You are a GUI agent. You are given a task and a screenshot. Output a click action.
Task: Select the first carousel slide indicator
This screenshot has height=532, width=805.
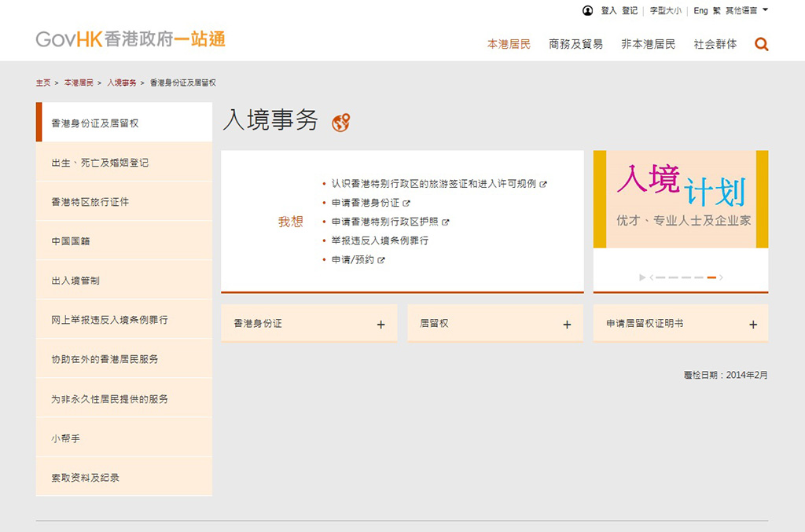(660, 277)
